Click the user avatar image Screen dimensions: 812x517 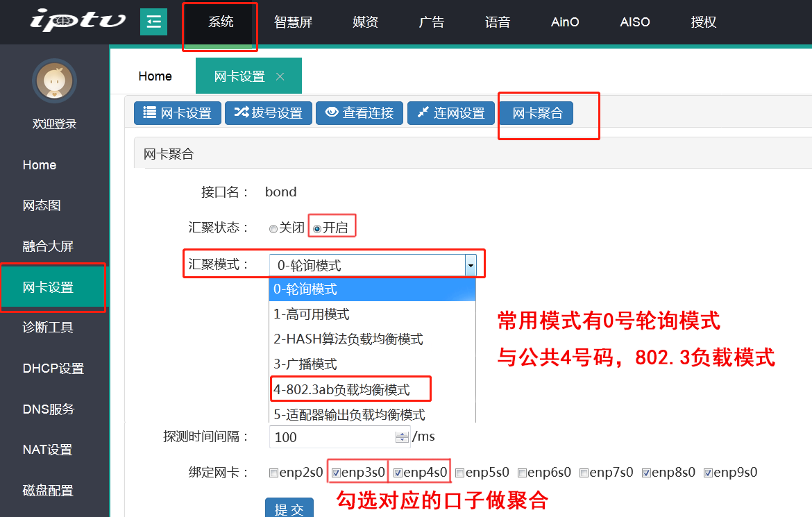click(x=54, y=81)
